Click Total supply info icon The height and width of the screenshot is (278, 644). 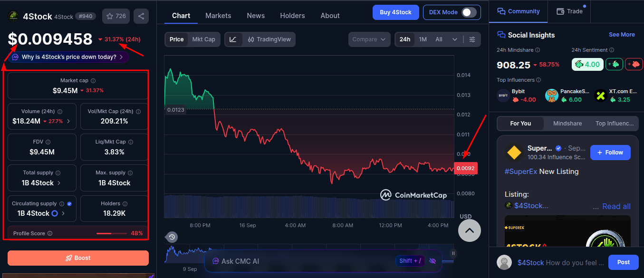tap(58, 173)
